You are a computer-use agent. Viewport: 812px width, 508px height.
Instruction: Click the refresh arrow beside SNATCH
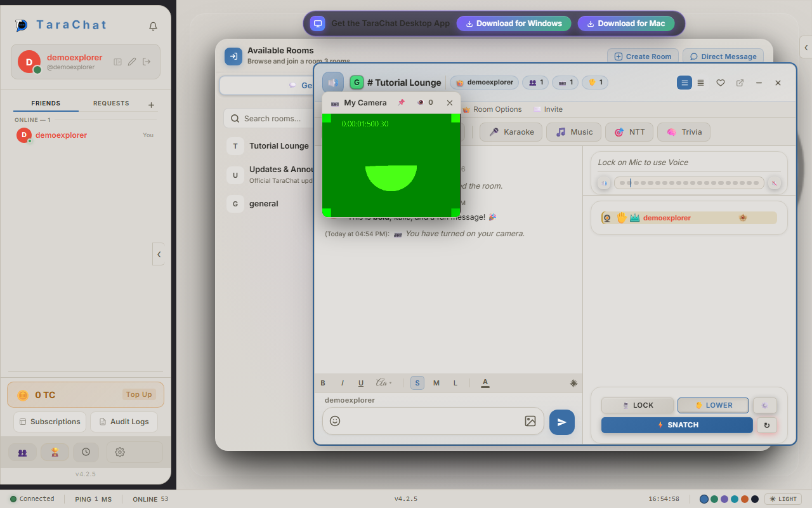767,425
